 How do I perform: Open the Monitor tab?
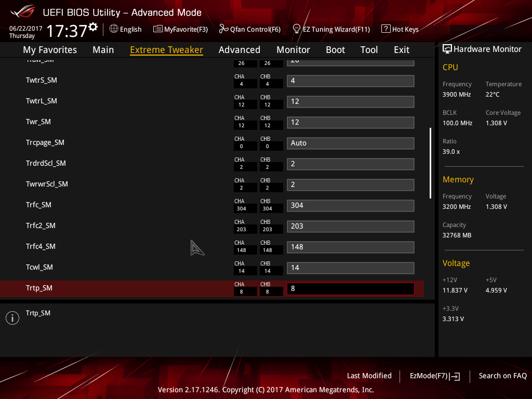pos(293,50)
